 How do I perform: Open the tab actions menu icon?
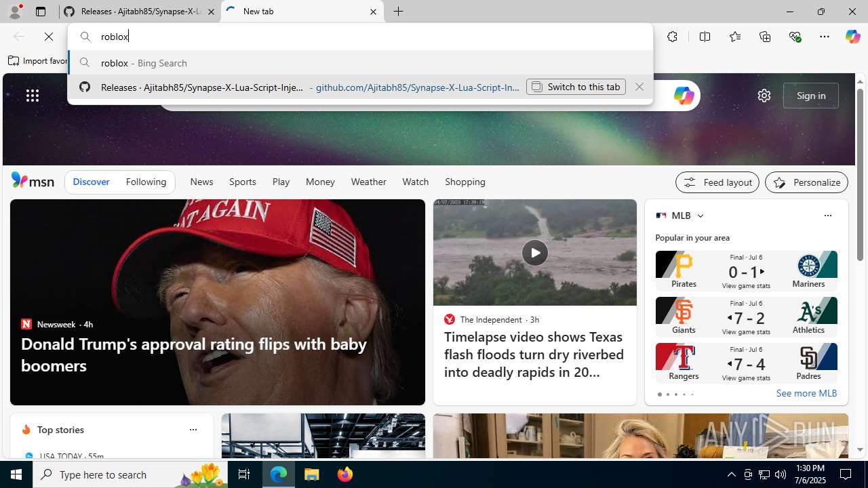(x=41, y=12)
